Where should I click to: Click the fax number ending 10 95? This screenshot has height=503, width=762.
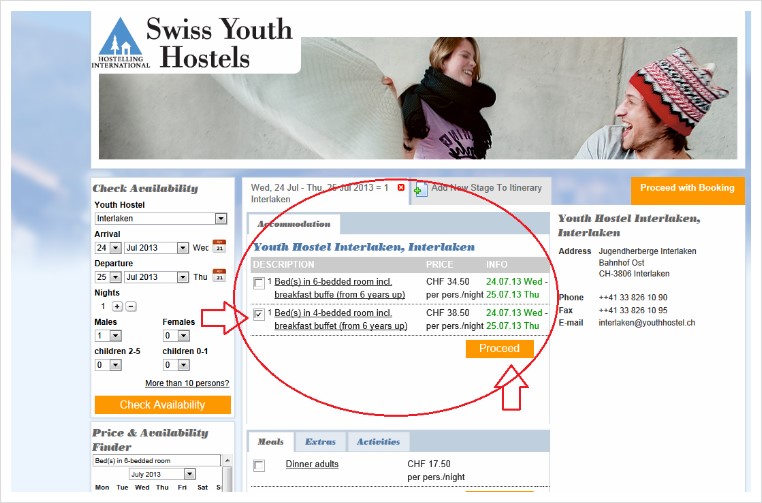633,310
